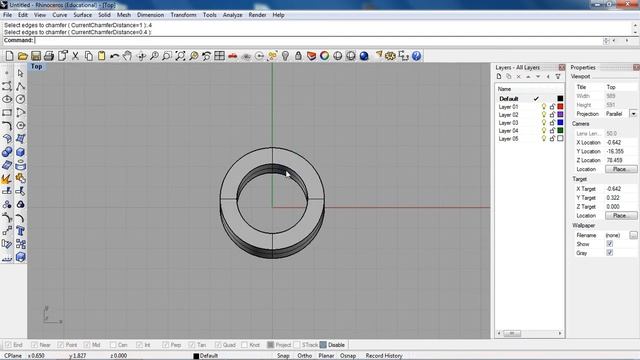Switch to four-viewport layout icon
The image size is (640, 360).
pos(220,56)
